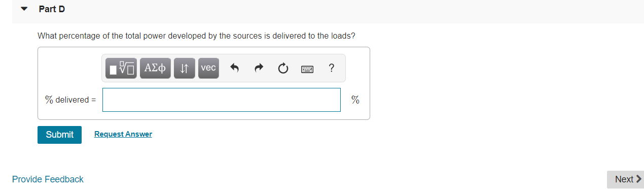
Task: Click the Part D header label
Action: point(52,9)
